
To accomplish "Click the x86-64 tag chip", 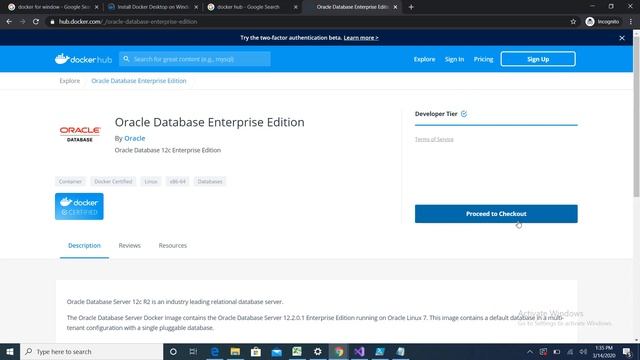I will 178,181.
